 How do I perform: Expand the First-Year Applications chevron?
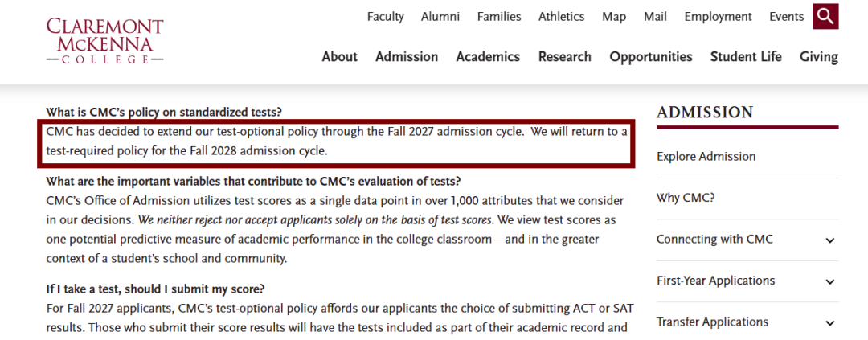[829, 281]
